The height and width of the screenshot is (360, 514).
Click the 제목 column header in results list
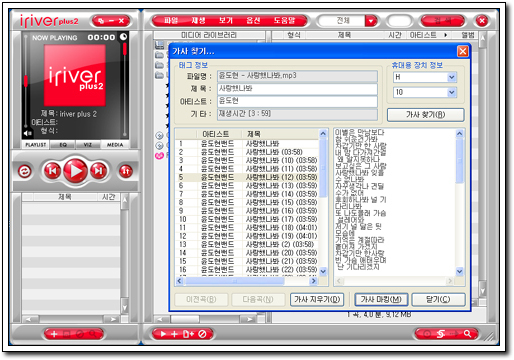280,134
